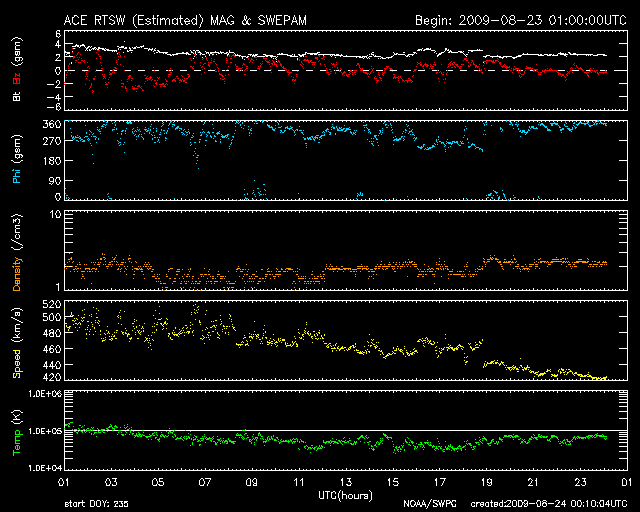This screenshot has width=640, height=512.
Task: Click the '500' tick on the Speed axis
Action: [x=52, y=317]
